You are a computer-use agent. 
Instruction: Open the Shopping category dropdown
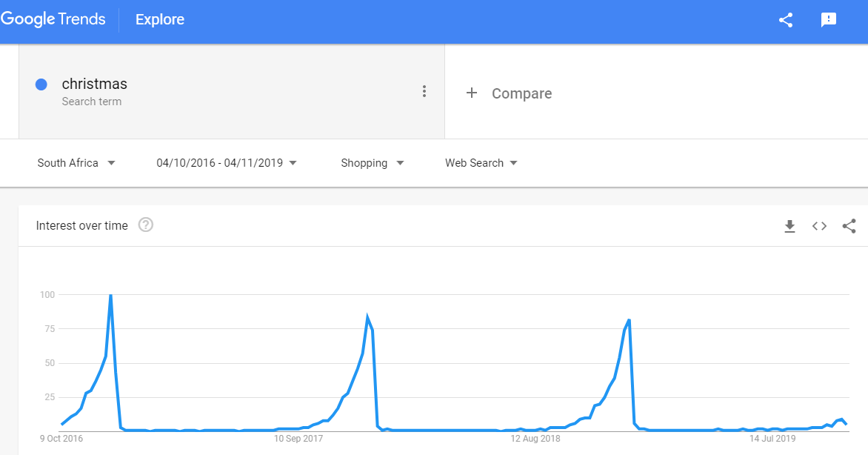(x=373, y=163)
